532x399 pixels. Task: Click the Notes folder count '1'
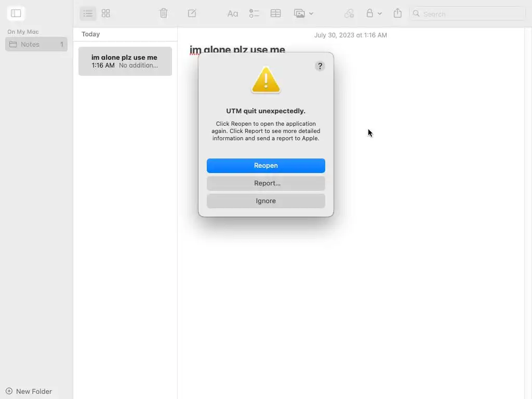(62, 45)
